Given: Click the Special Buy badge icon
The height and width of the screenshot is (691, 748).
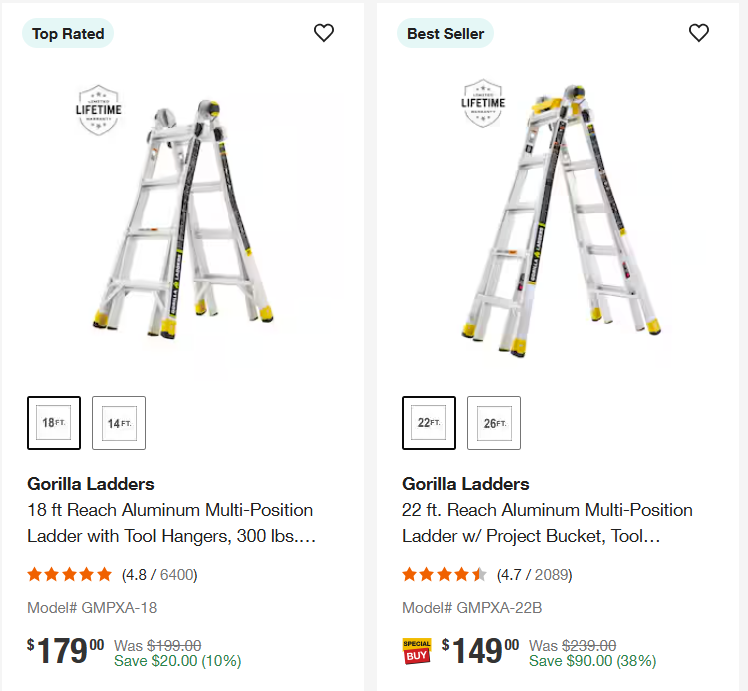Looking at the screenshot, I should point(417,651).
